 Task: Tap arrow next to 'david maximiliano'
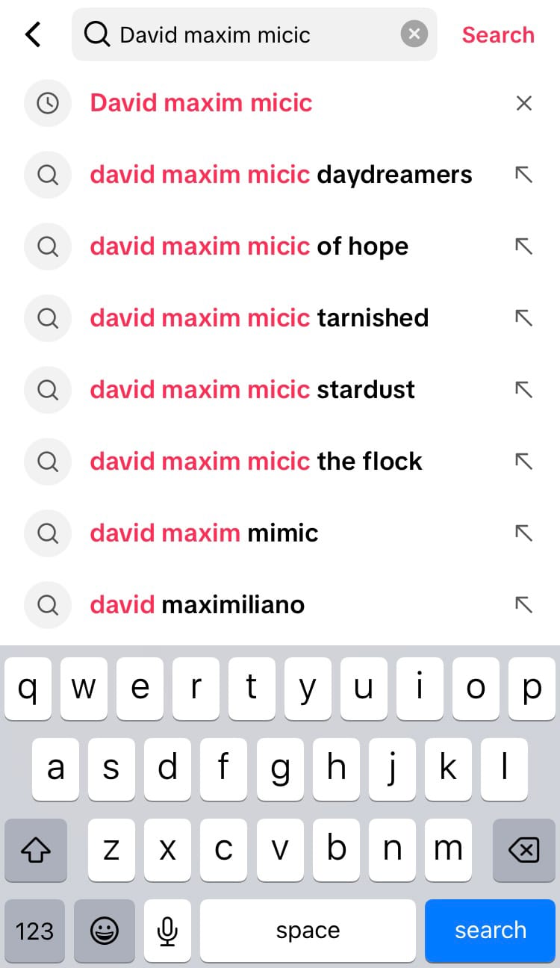pyautogui.click(x=524, y=605)
